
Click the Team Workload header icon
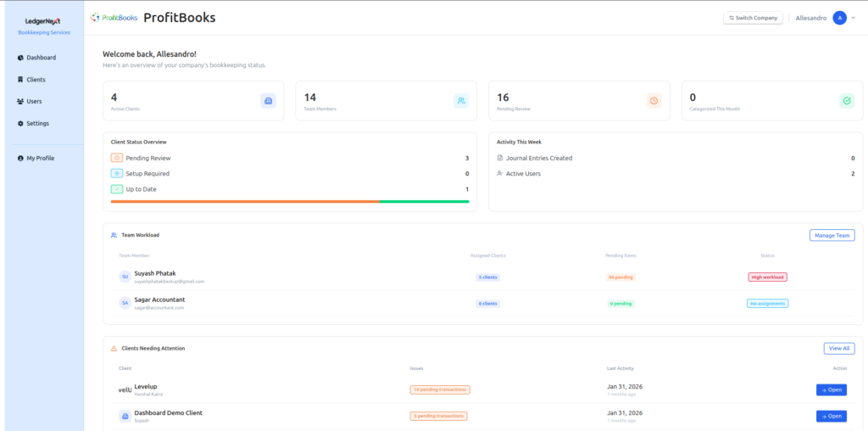click(x=114, y=235)
